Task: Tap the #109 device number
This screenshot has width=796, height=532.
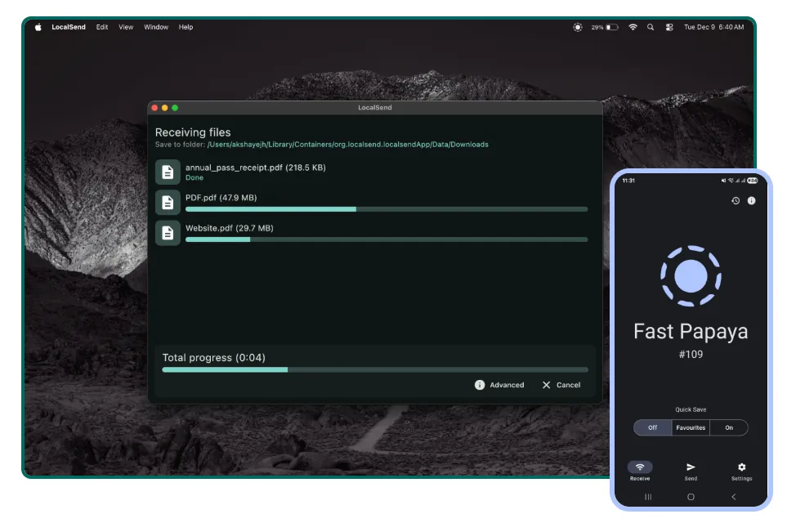Action: click(x=691, y=355)
